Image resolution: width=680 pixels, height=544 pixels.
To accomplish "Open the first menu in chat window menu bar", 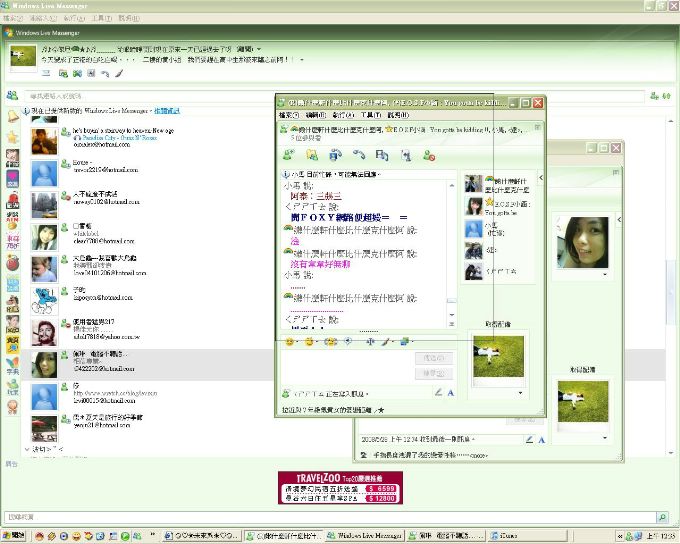I will click(x=288, y=115).
